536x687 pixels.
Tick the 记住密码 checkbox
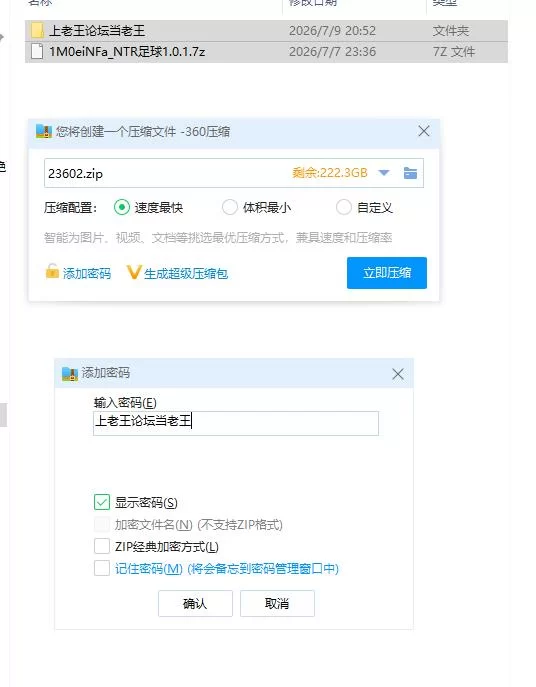coord(102,568)
